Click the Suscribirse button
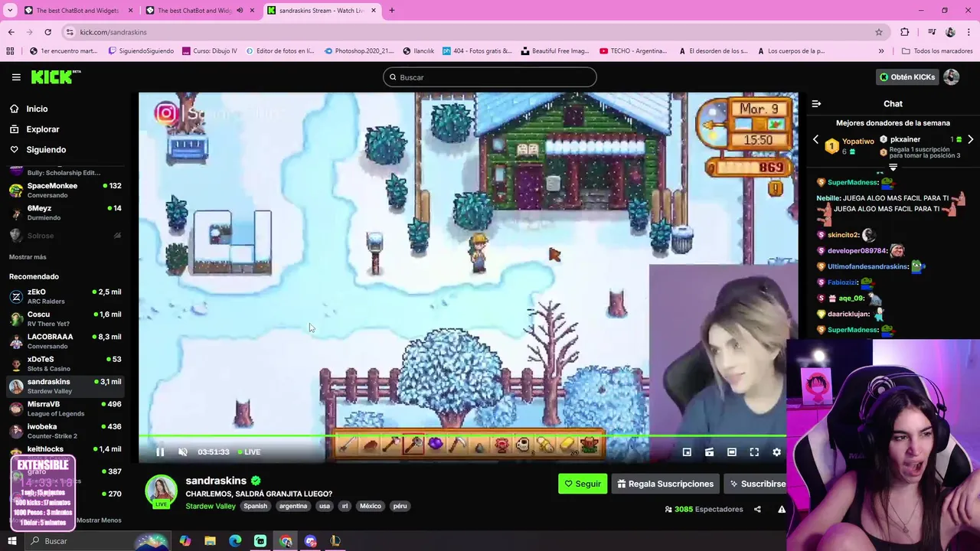Viewport: 980px width, 551px height. (x=756, y=484)
